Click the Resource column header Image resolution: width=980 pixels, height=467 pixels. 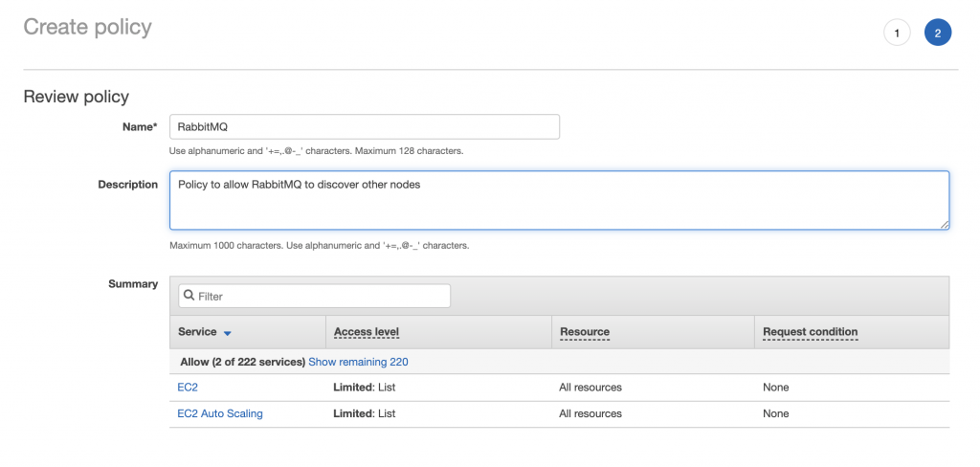pos(585,332)
